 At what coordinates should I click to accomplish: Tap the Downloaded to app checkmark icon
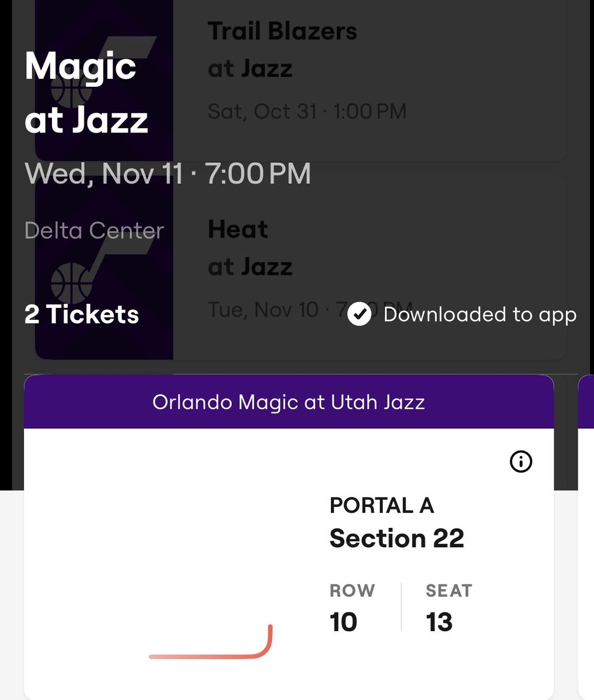(359, 314)
